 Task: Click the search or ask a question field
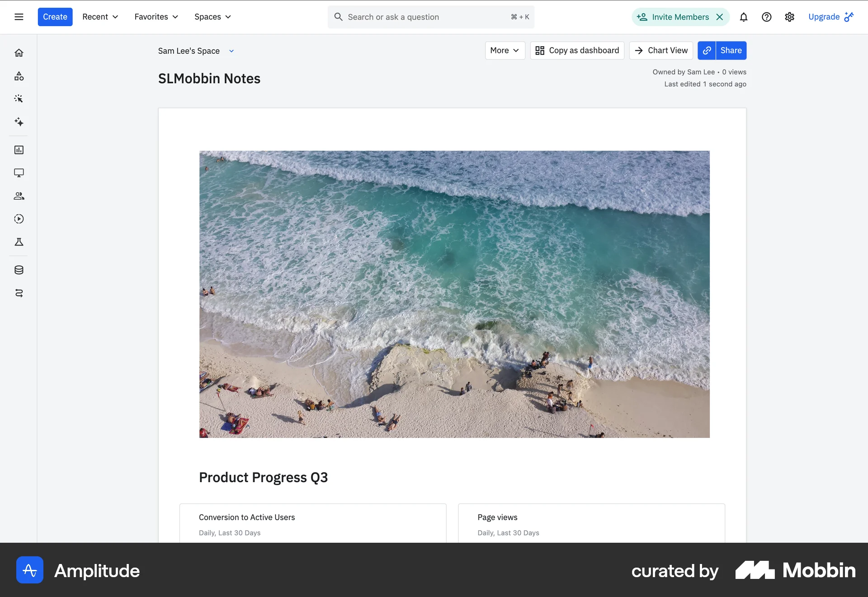click(x=425, y=17)
